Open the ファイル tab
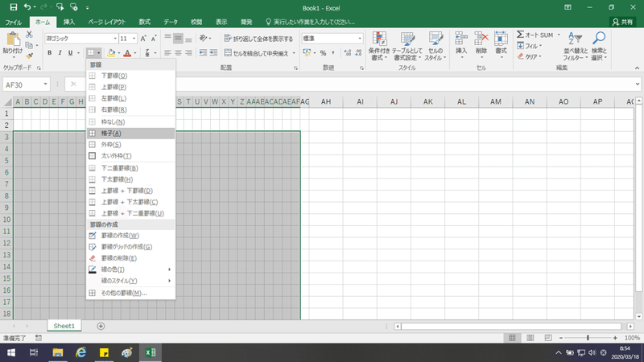This screenshot has height=362, width=644. (x=14, y=23)
